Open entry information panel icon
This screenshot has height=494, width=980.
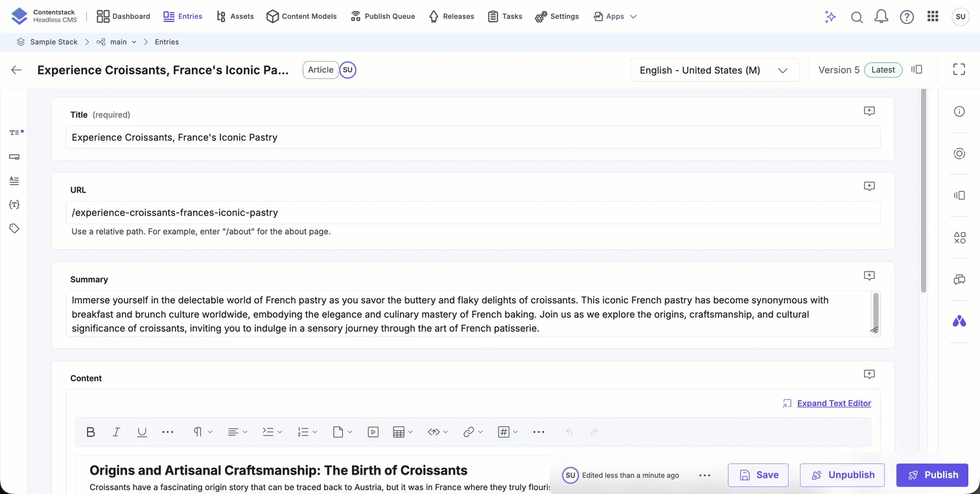click(x=960, y=112)
